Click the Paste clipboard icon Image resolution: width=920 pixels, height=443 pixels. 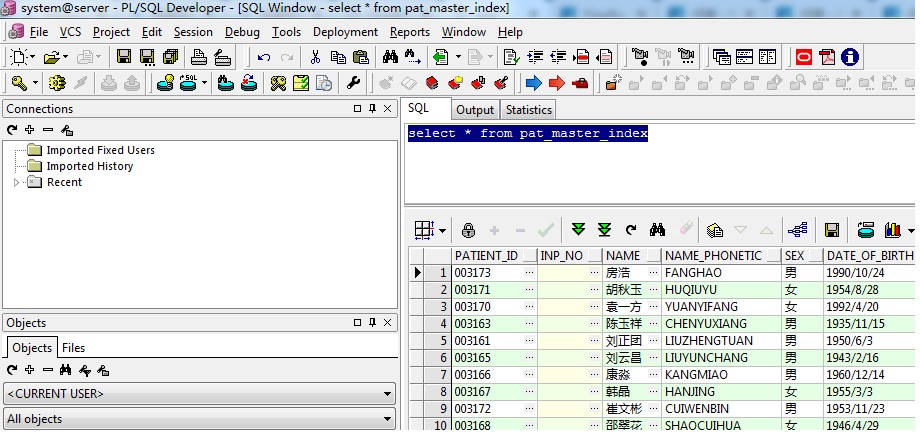coord(360,57)
